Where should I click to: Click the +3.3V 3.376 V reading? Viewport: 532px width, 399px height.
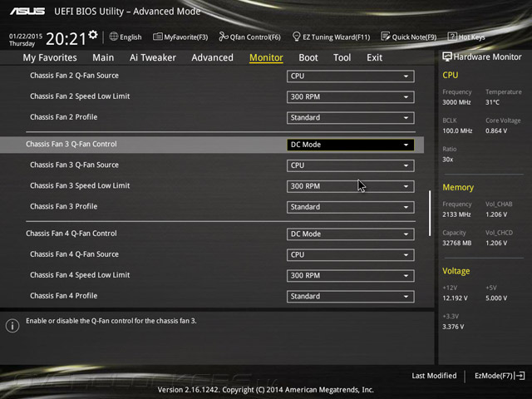click(x=453, y=327)
